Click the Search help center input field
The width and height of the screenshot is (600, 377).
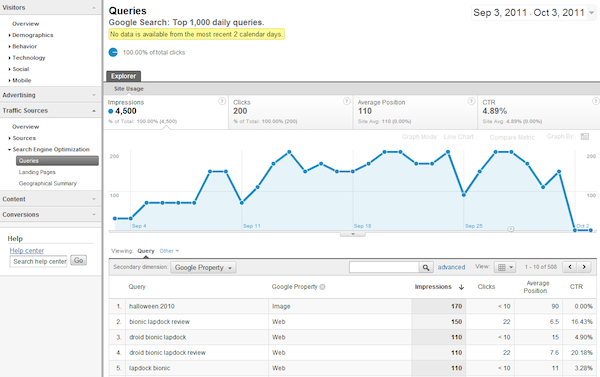pos(39,261)
